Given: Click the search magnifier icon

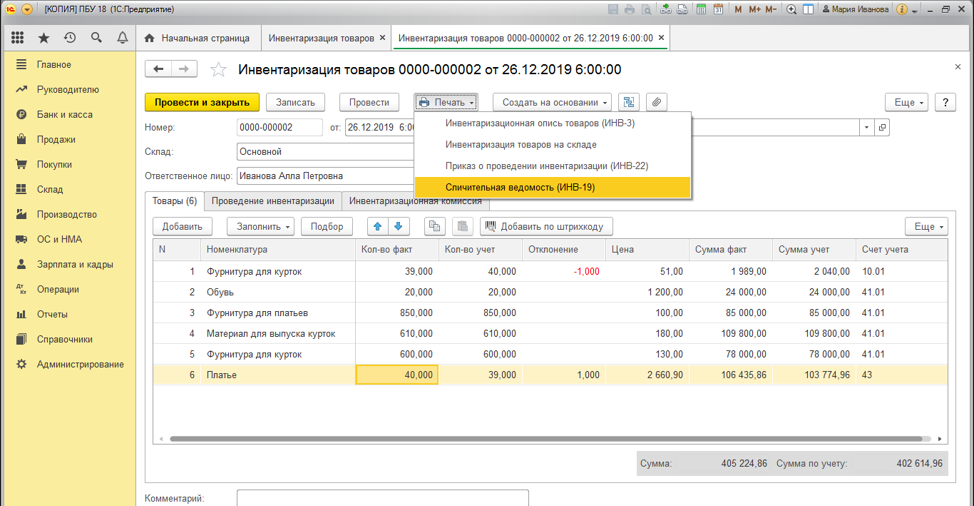Looking at the screenshot, I should pyautogui.click(x=96, y=38).
